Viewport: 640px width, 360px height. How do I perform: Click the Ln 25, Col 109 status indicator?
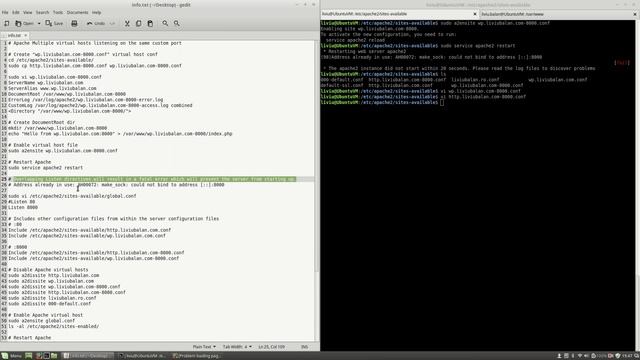pos(271,347)
